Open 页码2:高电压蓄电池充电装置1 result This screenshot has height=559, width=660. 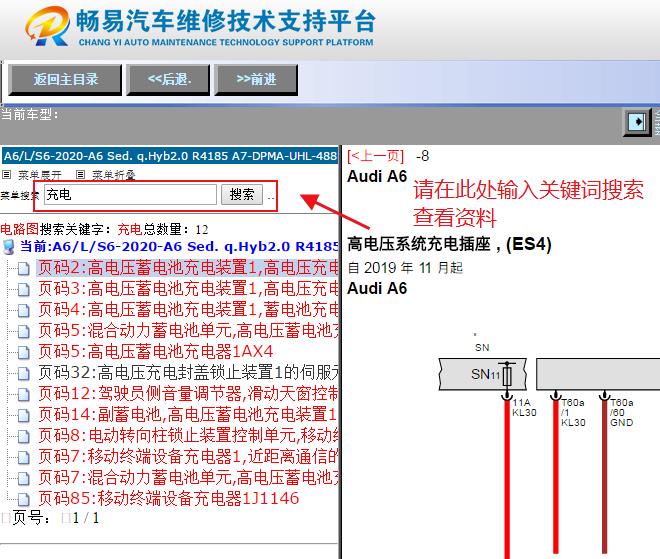[188, 268]
